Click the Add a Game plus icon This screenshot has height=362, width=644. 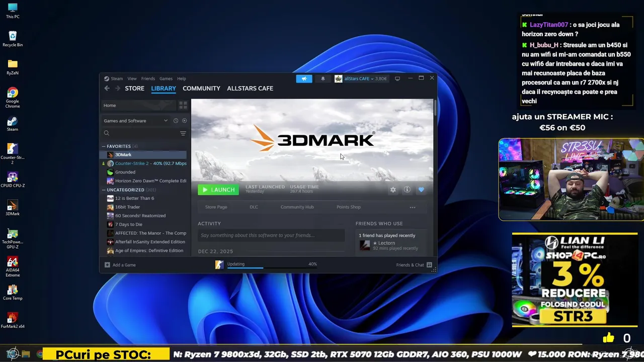click(x=107, y=265)
